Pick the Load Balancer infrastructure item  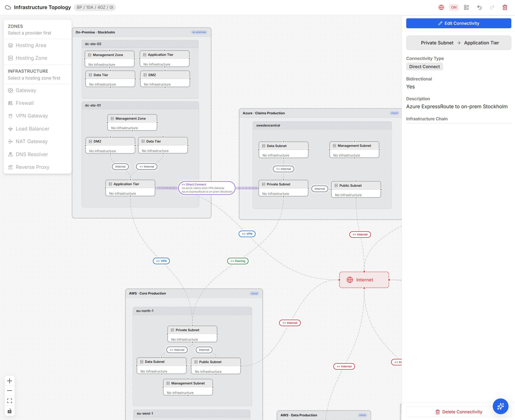click(38, 129)
